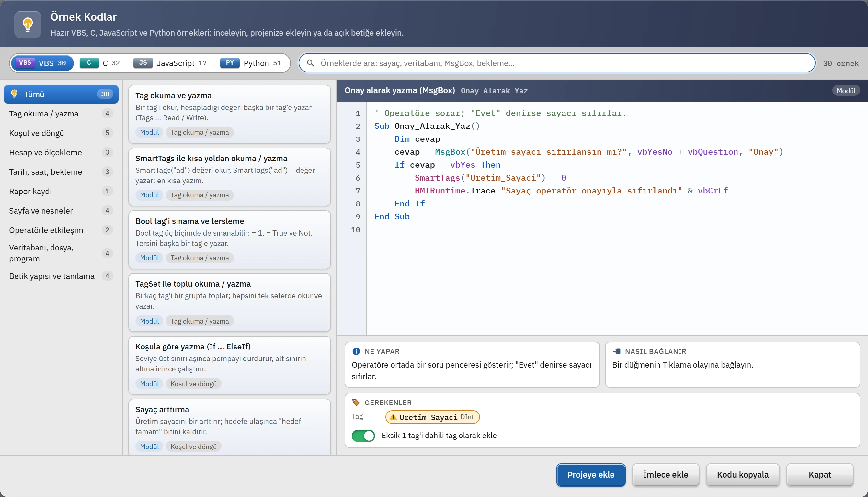Select the Bool tag'i sınama ve tersleme card
Image resolution: width=868 pixels, height=497 pixels.
click(x=229, y=240)
